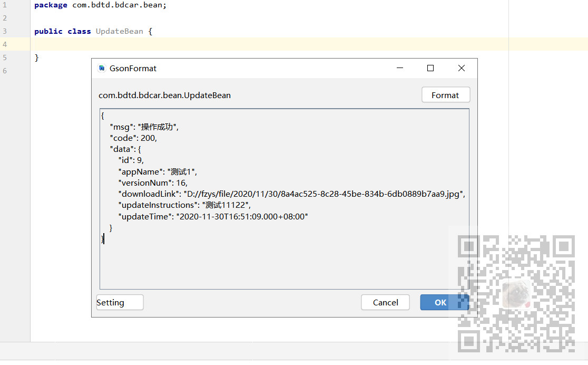Minimize the GsonFormat dialog
The width and height of the screenshot is (588, 365).
tap(400, 68)
